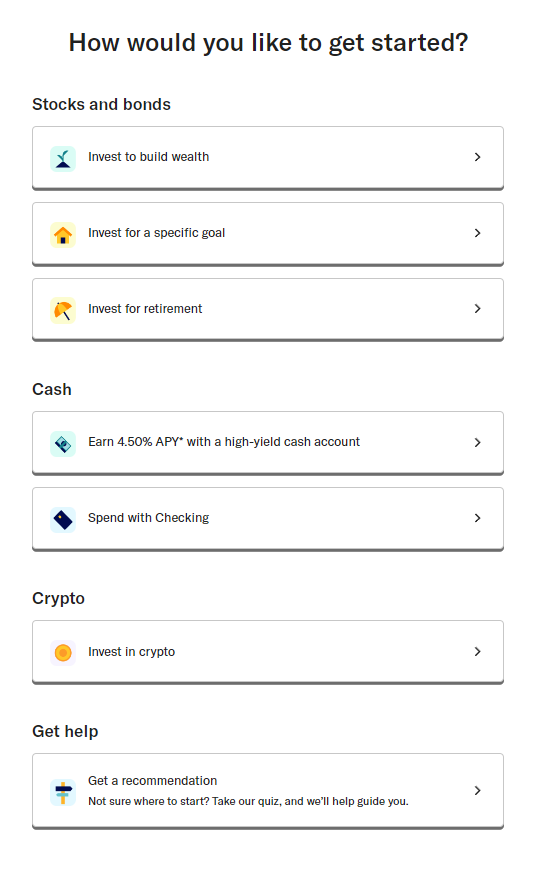Click the signpost recommendation icon
The width and height of the screenshot is (533, 870).
pos(63,791)
